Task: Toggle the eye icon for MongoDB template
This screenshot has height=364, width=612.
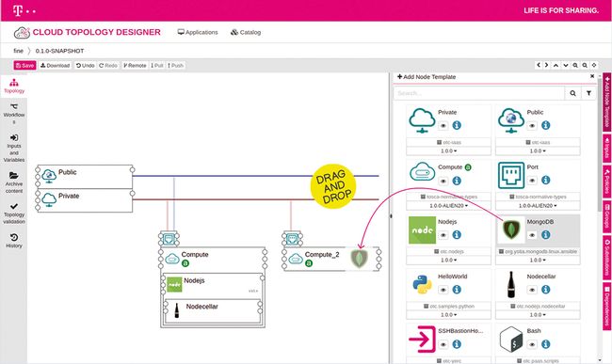Action: [x=532, y=235]
